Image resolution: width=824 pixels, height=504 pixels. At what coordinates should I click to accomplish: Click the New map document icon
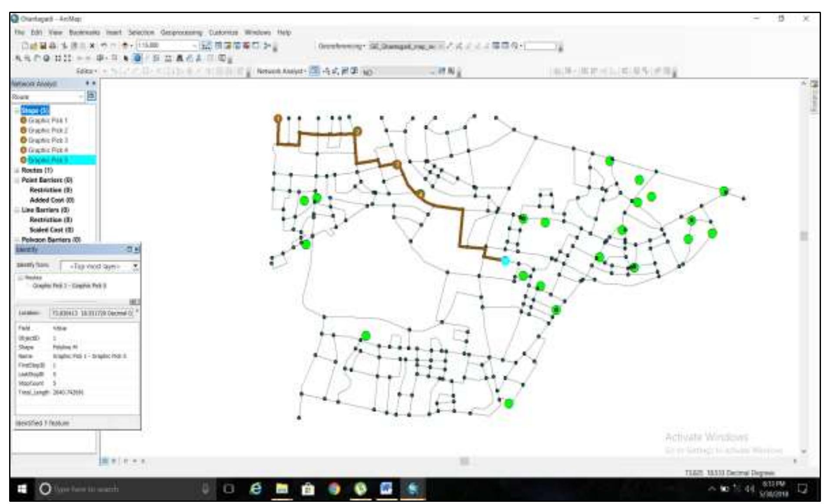pos(26,46)
